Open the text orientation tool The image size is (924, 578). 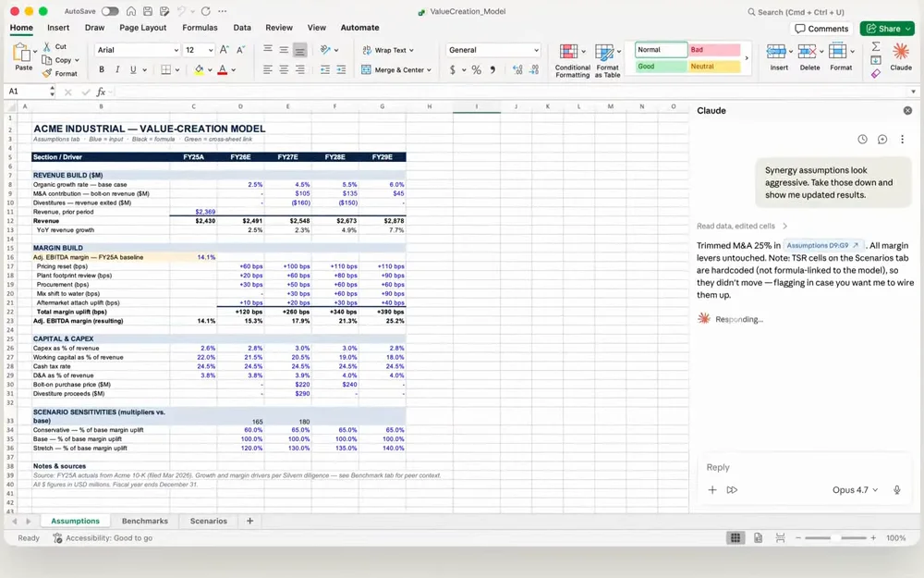coord(325,50)
